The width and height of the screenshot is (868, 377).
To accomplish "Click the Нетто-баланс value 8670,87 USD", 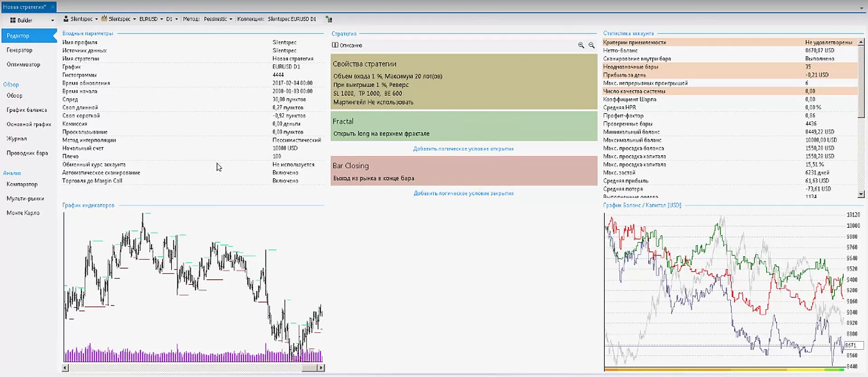I will click(x=820, y=51).
